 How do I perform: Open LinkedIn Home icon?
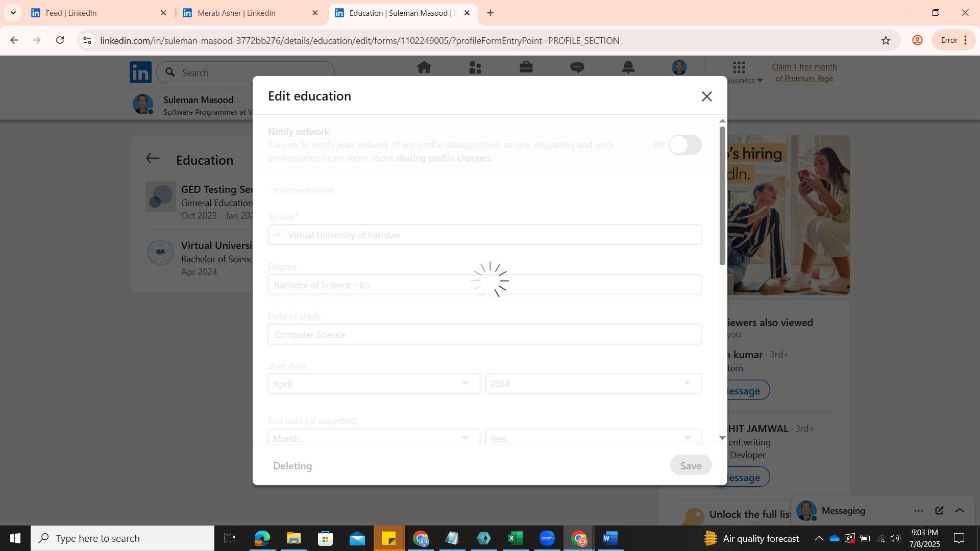(x=424, y=67)
